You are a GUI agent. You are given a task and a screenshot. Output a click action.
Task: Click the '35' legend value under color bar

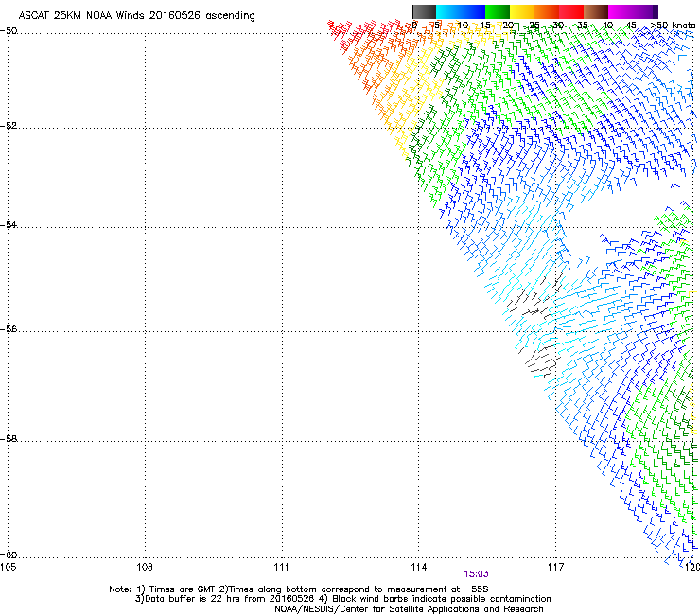point(583,26)
